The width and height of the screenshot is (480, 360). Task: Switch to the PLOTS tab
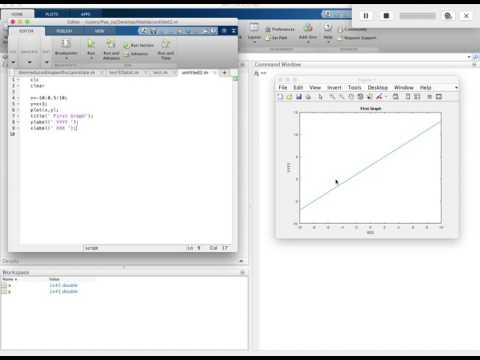pos(52,14)
